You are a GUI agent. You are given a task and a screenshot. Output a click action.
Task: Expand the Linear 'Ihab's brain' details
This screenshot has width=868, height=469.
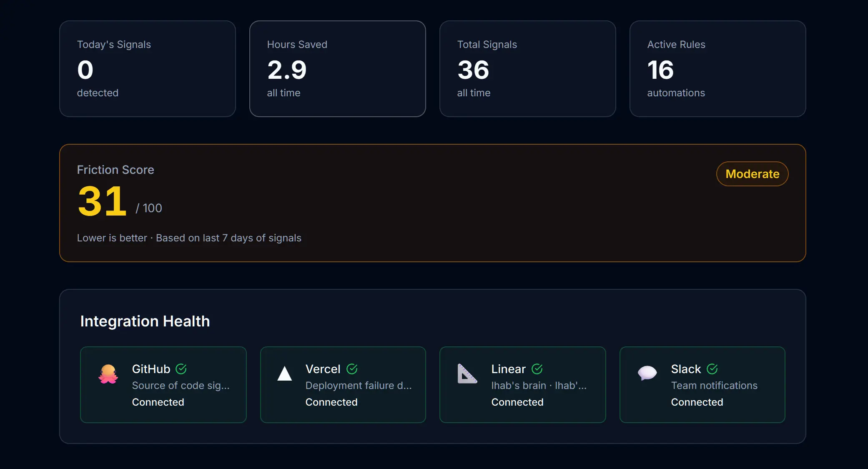[x=539, y=386]
